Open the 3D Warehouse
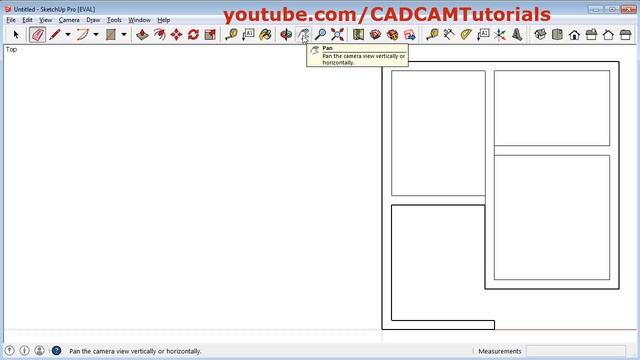 [x=376, y=35]
